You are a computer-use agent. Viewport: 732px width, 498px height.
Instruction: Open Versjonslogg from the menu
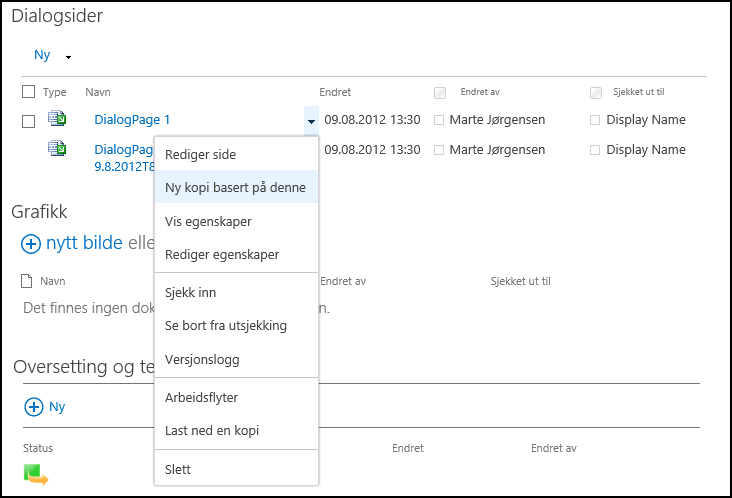click(236, 359)
